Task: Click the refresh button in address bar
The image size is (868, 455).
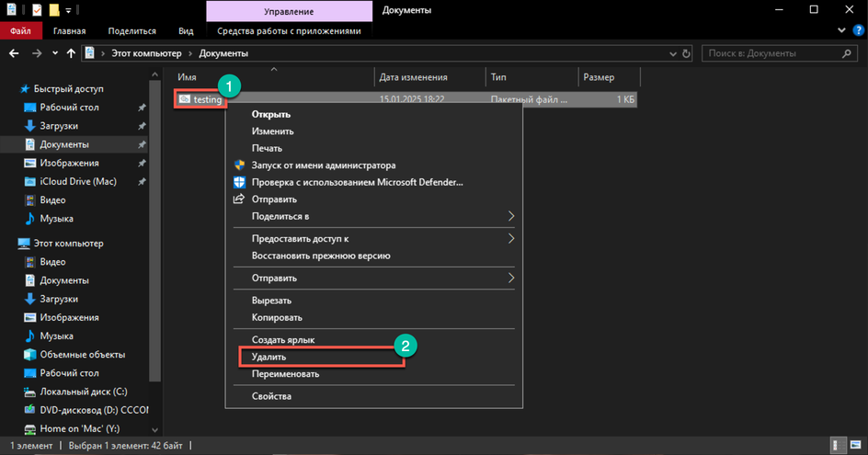Action: (686, 53)
